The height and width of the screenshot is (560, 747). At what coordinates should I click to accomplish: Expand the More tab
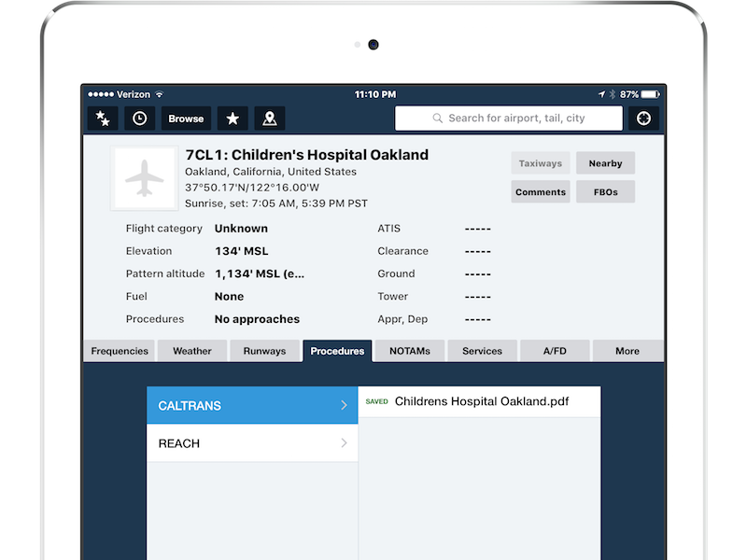click(x=627, y=351)
